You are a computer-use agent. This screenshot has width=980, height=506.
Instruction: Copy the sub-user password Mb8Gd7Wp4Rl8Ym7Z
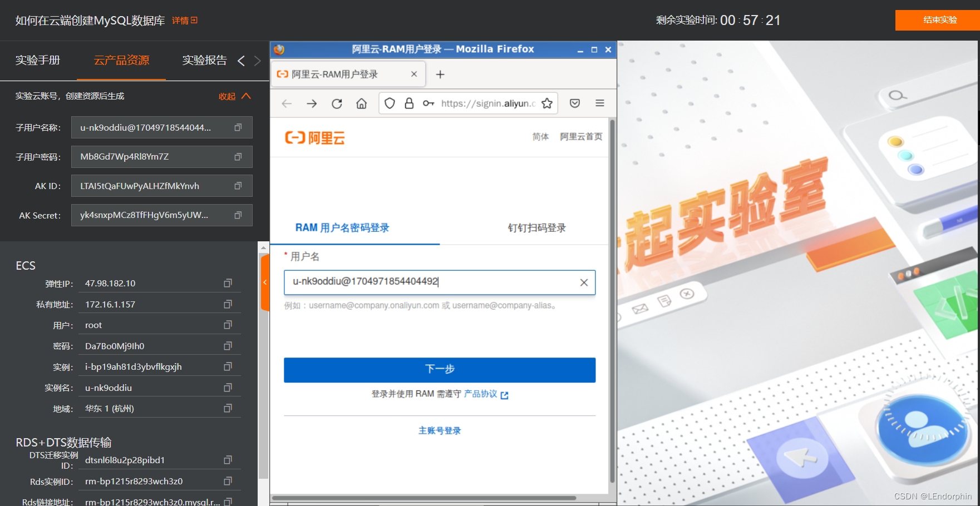tap(238, 157)
